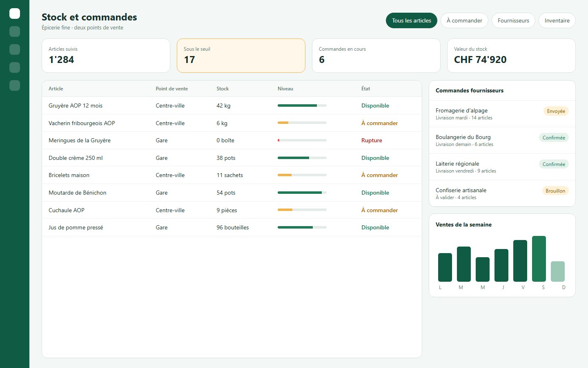The image size is (588, 368).
Task: Click the level bar for Meringues de la Gruyère
Action: tap(302, 140)
